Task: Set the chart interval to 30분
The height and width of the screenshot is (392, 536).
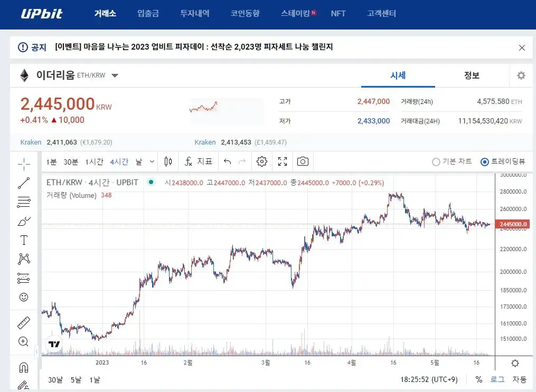Action: [x=71, y=161]
